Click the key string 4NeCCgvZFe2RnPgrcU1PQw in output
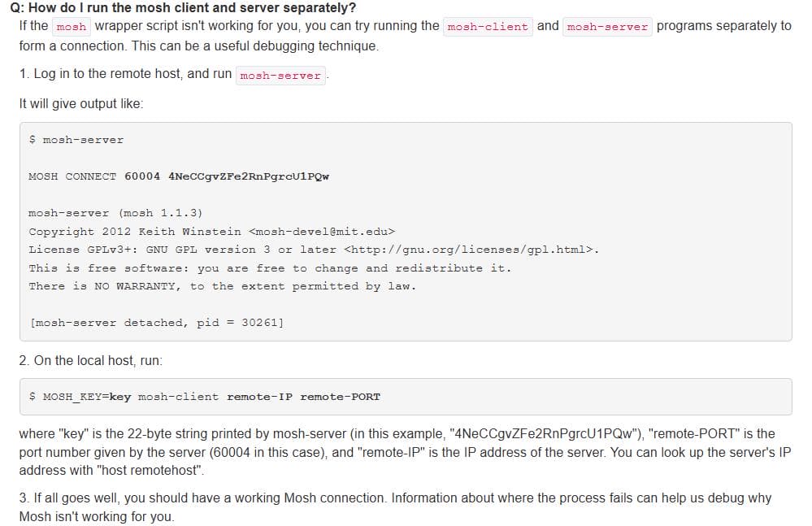Image resolution: width=812 pixels, height=526 pixels. tap(249, 176)
